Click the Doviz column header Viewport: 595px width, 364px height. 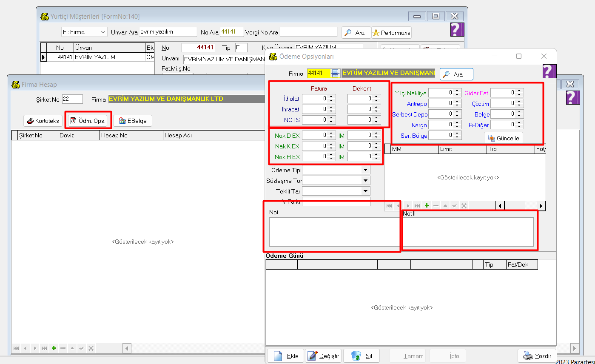coord(78,135)
